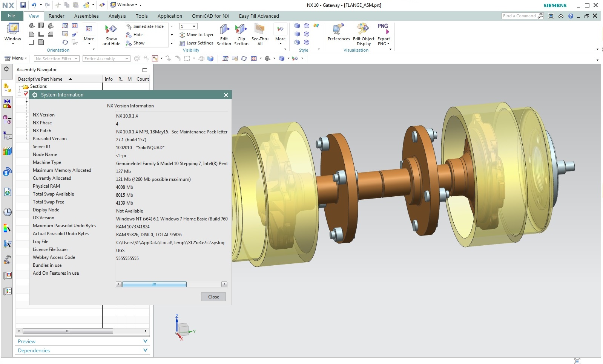Open Entire Assembly scope dropdown
Screen dimensions: 603x364
click(106, 59)
